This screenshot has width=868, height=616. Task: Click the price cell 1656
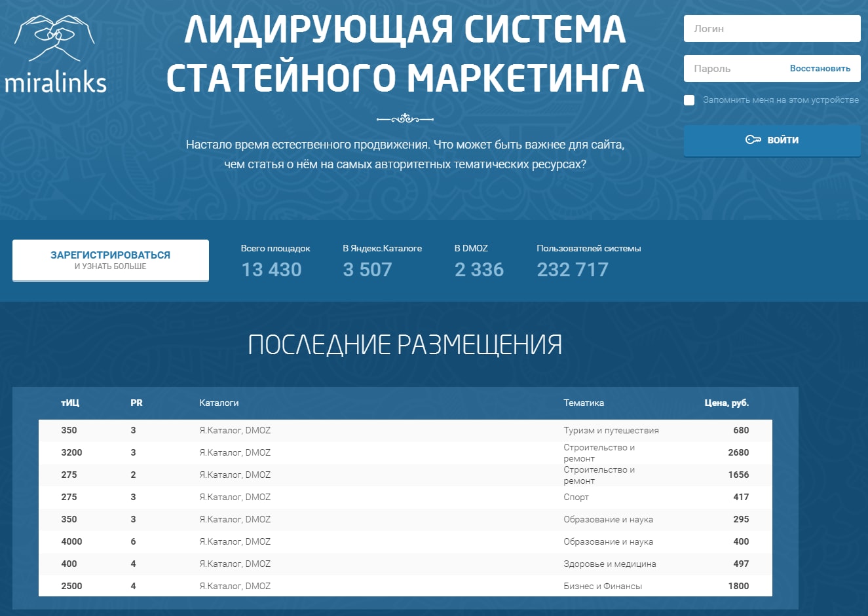click(738, 475)
